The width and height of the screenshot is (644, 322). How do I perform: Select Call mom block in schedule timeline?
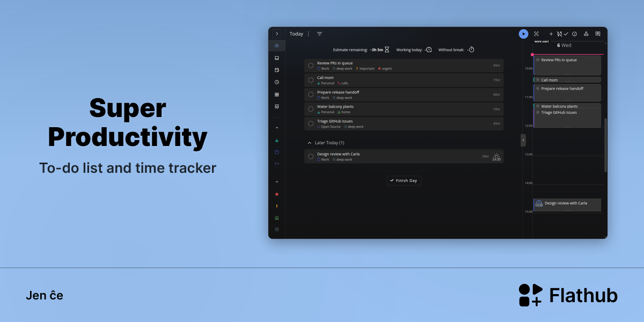[567, 80]
